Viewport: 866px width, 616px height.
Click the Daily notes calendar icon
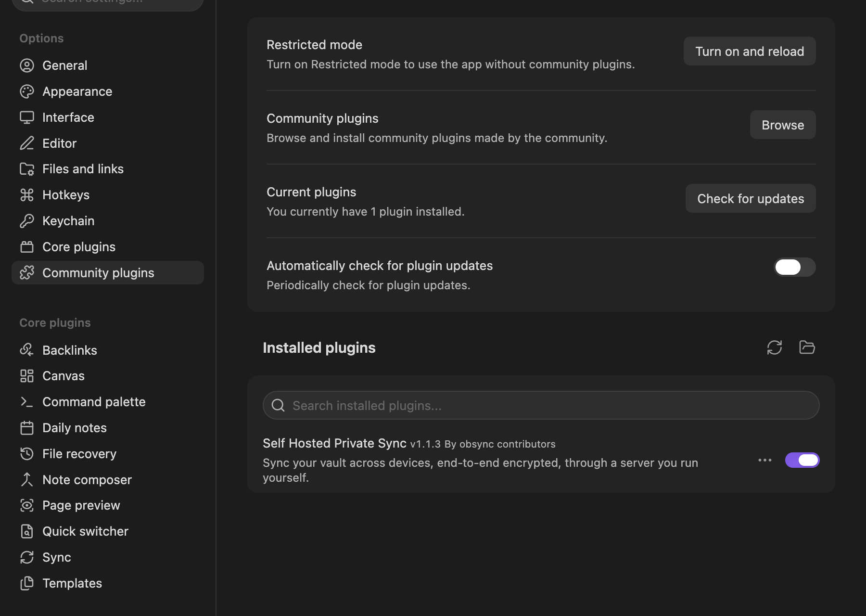(x=27, y=428)
